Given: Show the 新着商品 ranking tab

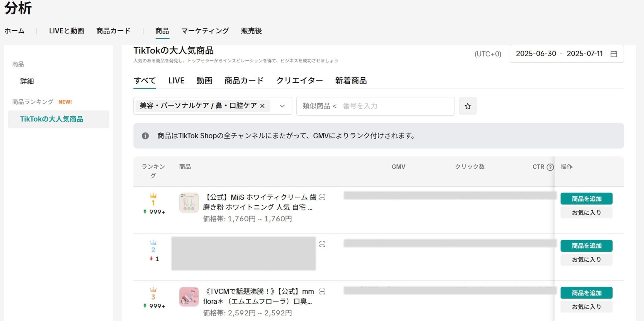Looking at the screenshot, I should tap(351, 81).
